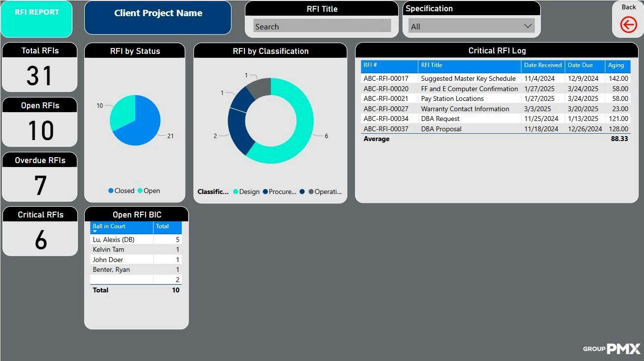Click the RFI REPORT button
644x361 pixels.
[37, 19]
